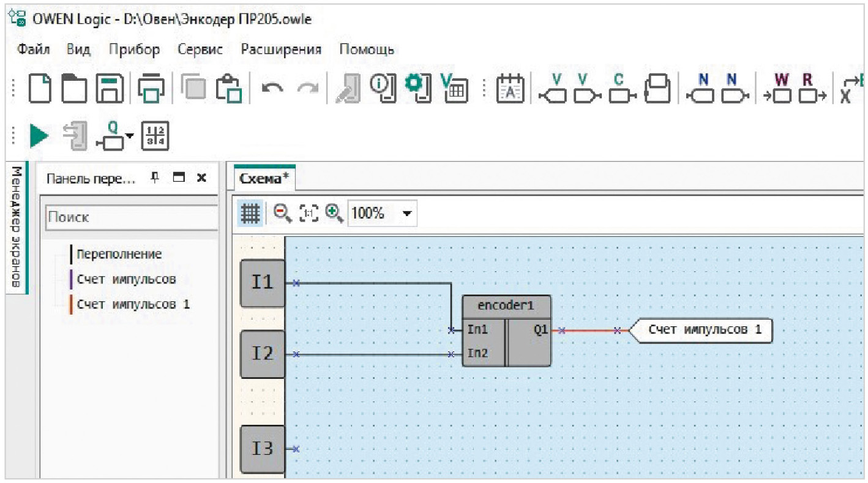
Task: Start simulation with green play icon
Action: point(39,135)
